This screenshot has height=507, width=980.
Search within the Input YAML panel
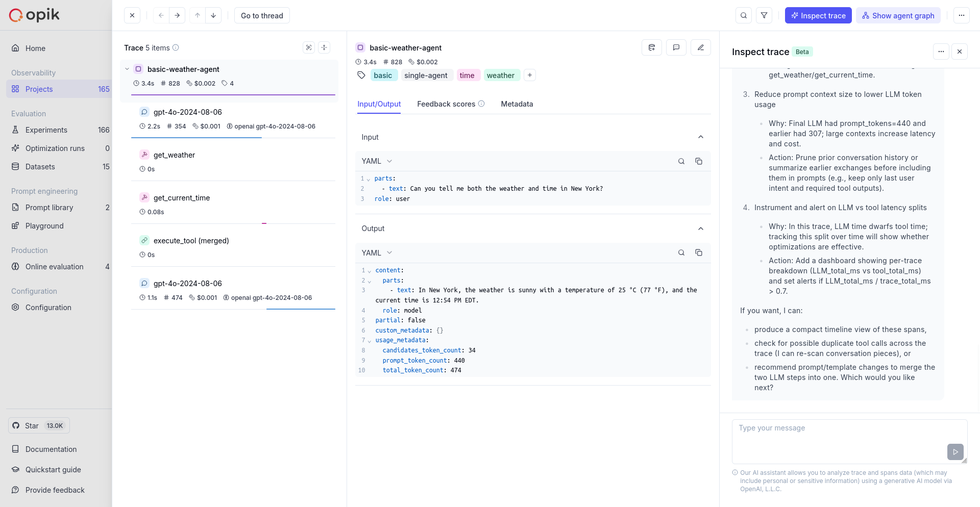point(681,161)
